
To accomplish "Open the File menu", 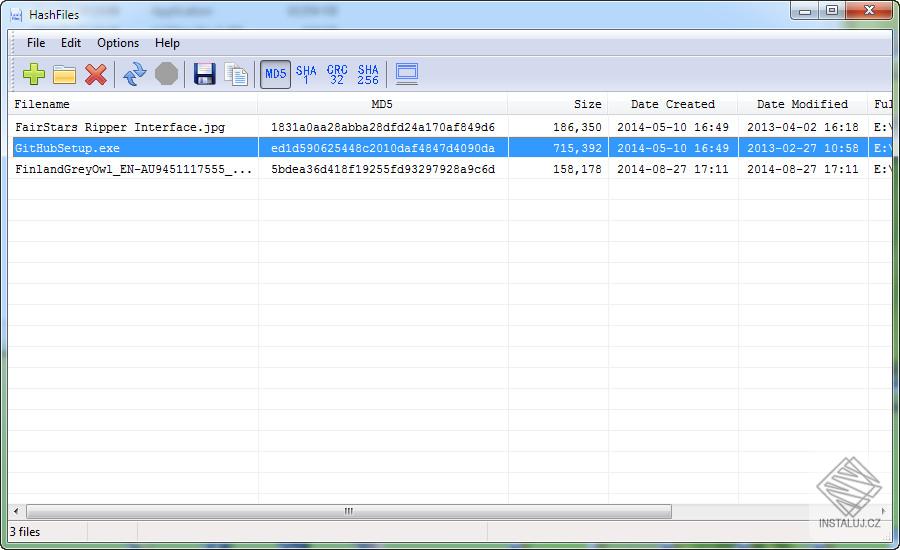I will [36, 43].
